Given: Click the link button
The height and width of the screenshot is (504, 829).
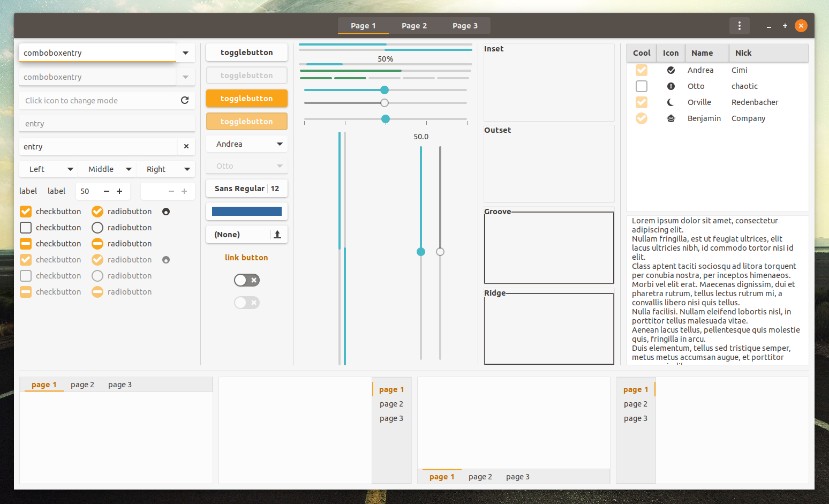Looking at the screenshot, I should 246,257.
